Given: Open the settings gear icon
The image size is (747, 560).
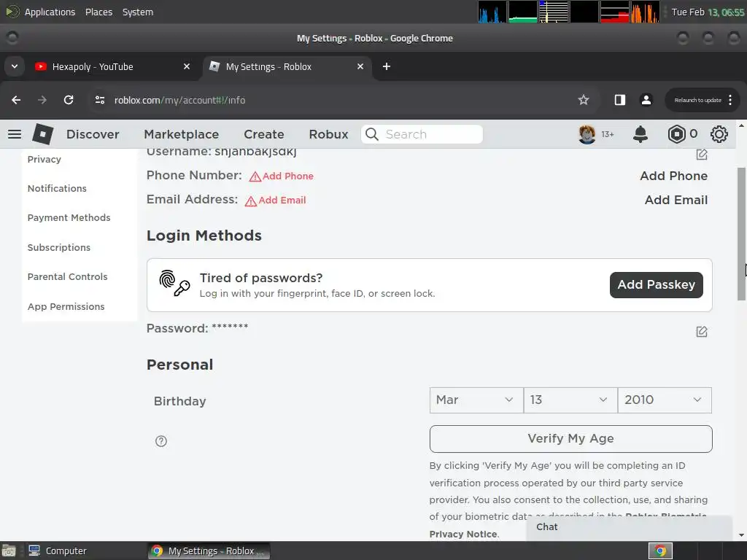Looking at the screenshot, I should tap(719, 134).
